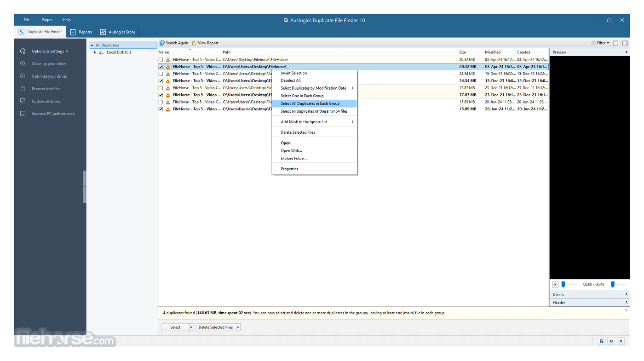This screenshot has width=644, height=361.
Task: Open Add Mask to the Ignore List submenu
Action: [315, 122]
